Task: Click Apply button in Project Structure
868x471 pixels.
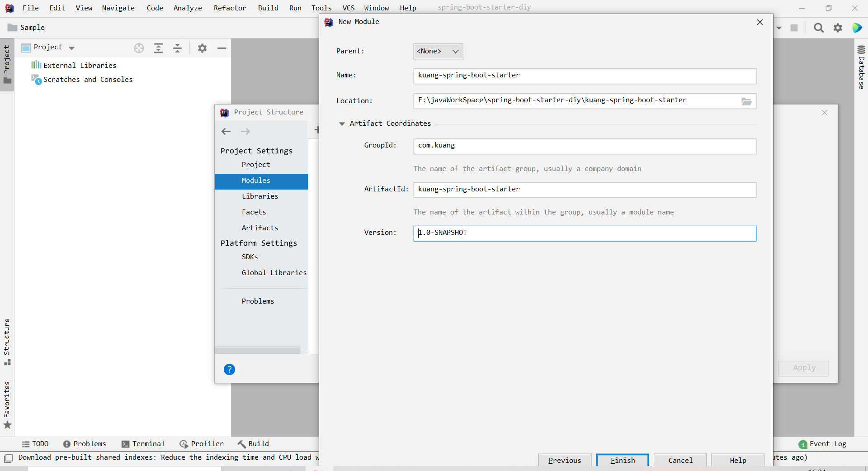Action: pyautogui.click(x=804, y=368)
